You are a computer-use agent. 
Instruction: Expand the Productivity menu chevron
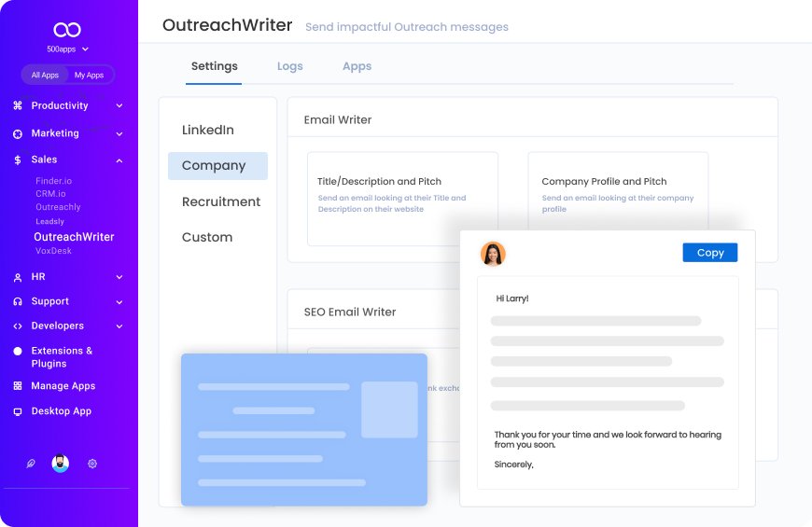pos(119,106)
